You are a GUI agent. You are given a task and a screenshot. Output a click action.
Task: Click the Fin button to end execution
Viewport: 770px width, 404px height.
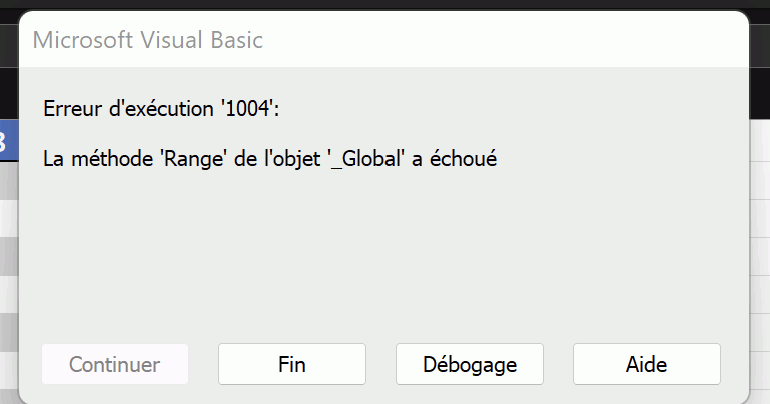coord(292,364)
